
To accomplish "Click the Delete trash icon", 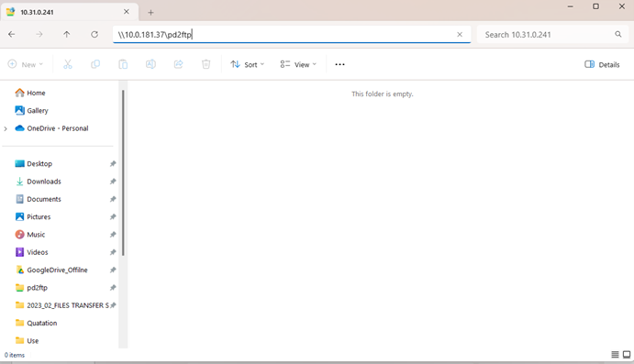I will click(206, 64).
